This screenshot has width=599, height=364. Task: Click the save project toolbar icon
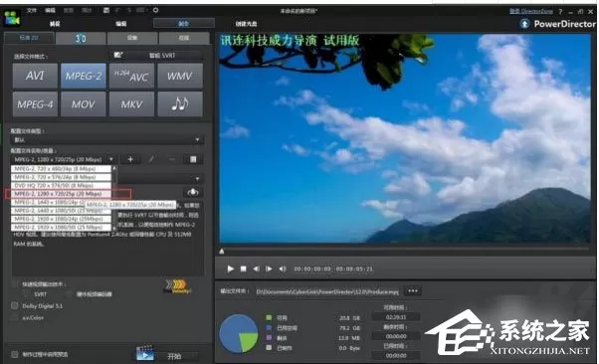tap(106, 10)
